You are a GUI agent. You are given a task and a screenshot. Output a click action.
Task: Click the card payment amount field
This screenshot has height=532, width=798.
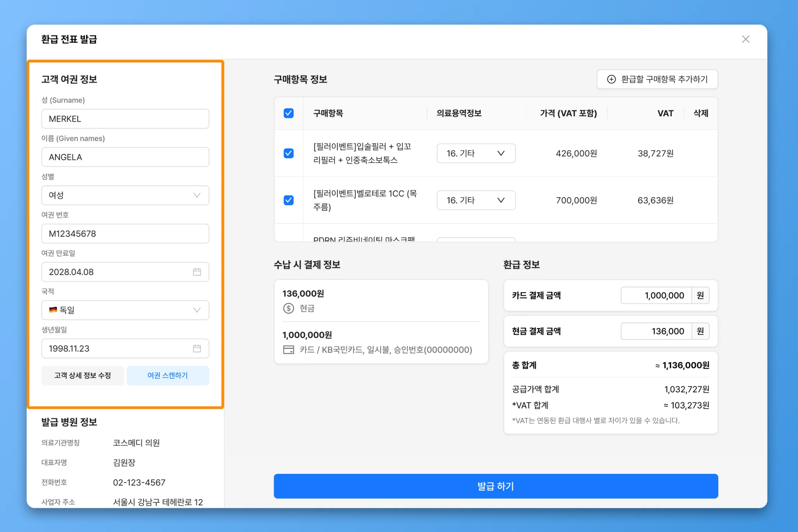(x=656, y=295)
